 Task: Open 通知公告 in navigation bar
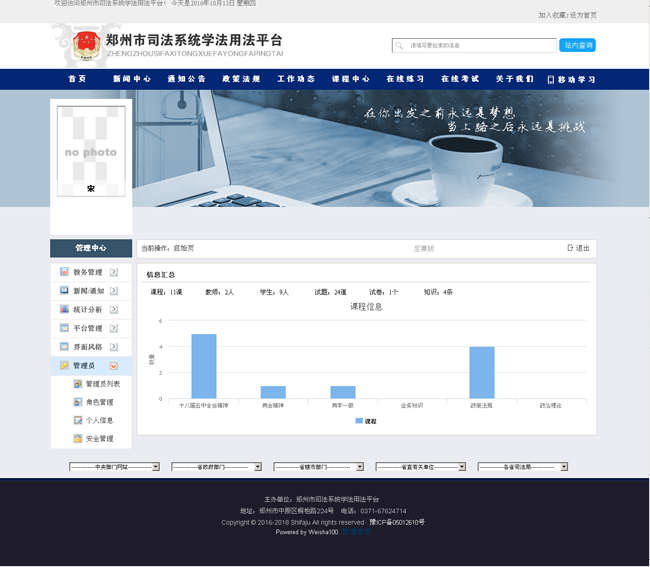[187, 79]
